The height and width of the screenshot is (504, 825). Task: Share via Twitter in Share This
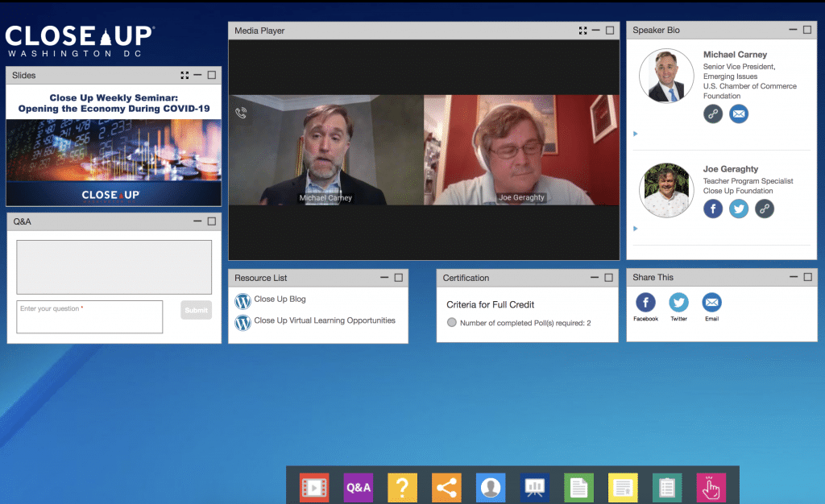tap(678, 302)
